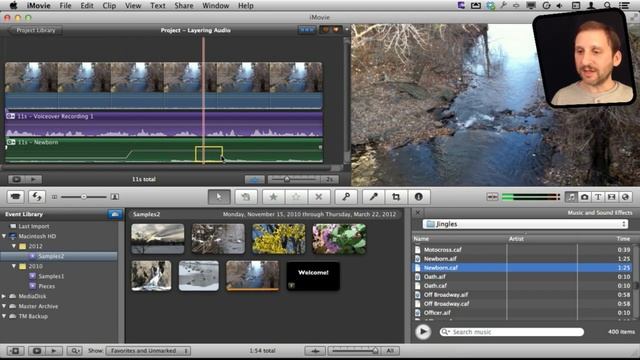The height and width of the screenshot is (360, 640).
Task: Unmark selection with hollow star
Action: click(x=296, y=197)
